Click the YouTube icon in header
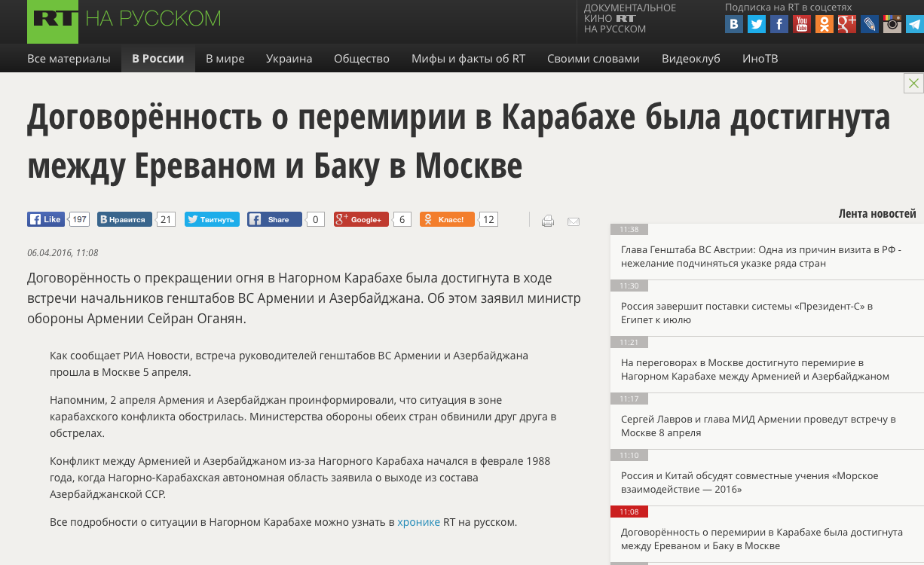The width and height of the screenshot is (924, 565). (x=802, y=24)
